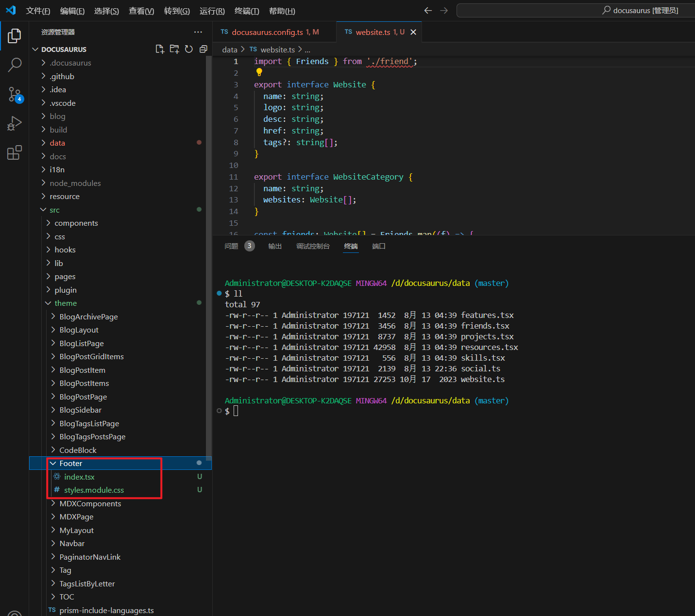This screenshot has height=616, width=695.
Task: Expand the CodeBlock folder
Action: pyautogui.click(x=120, y=450)
